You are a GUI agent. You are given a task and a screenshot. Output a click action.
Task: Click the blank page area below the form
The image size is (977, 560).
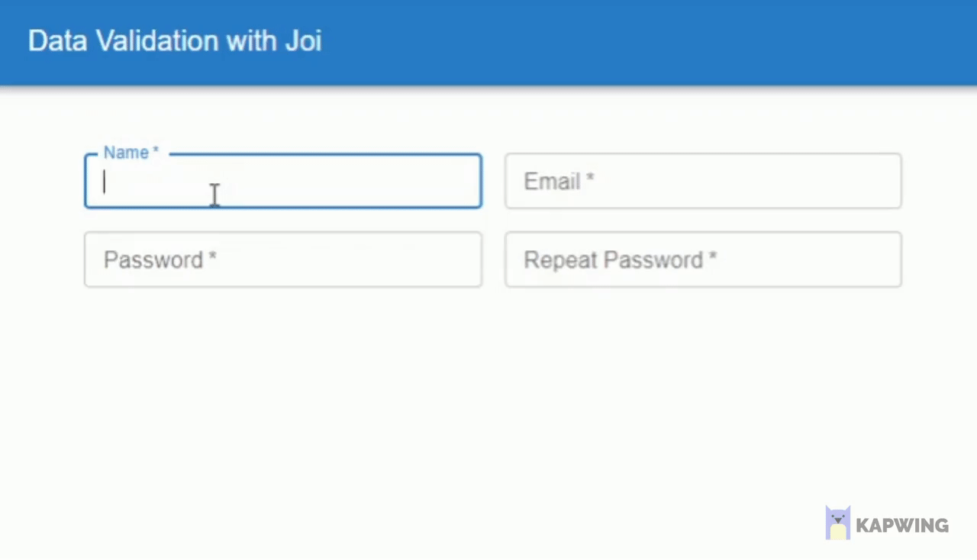coord(488,397)
